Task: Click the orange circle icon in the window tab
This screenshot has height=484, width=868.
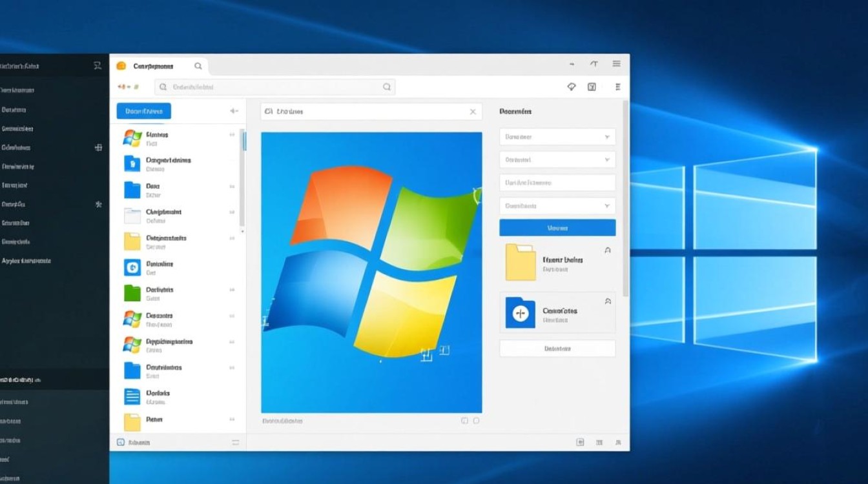Action: point(121,66)
